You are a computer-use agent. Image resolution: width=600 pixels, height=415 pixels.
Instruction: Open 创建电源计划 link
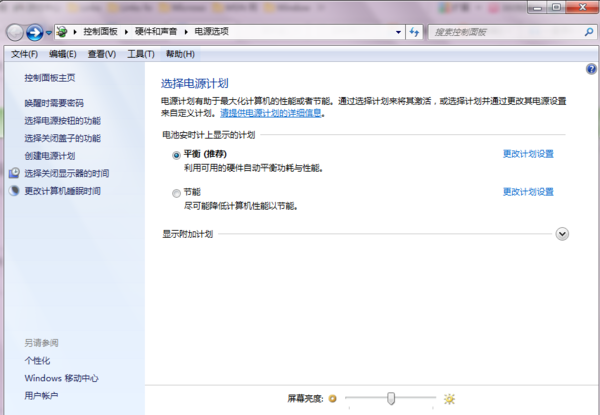pyautogui.click(x=50, y=156)
